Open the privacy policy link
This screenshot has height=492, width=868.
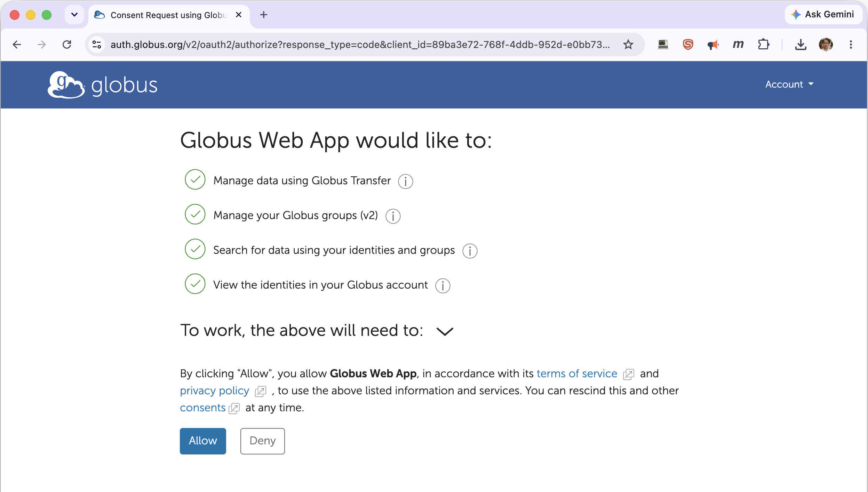coord(215,390)
